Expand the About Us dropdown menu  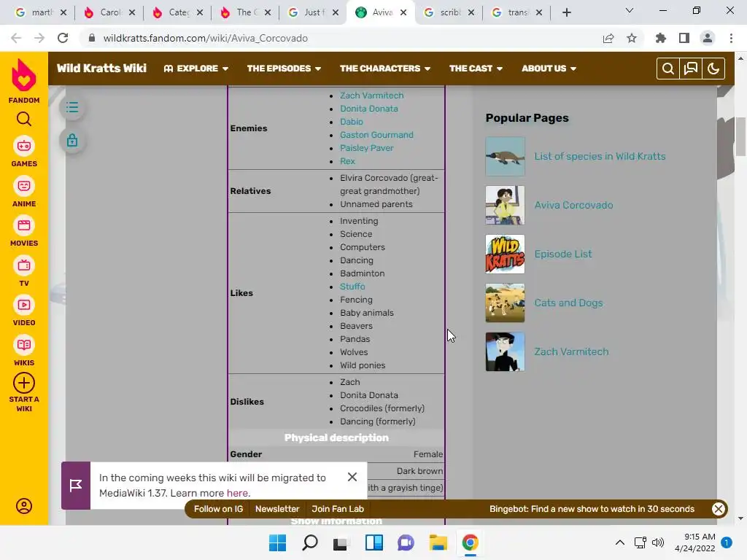549,69
